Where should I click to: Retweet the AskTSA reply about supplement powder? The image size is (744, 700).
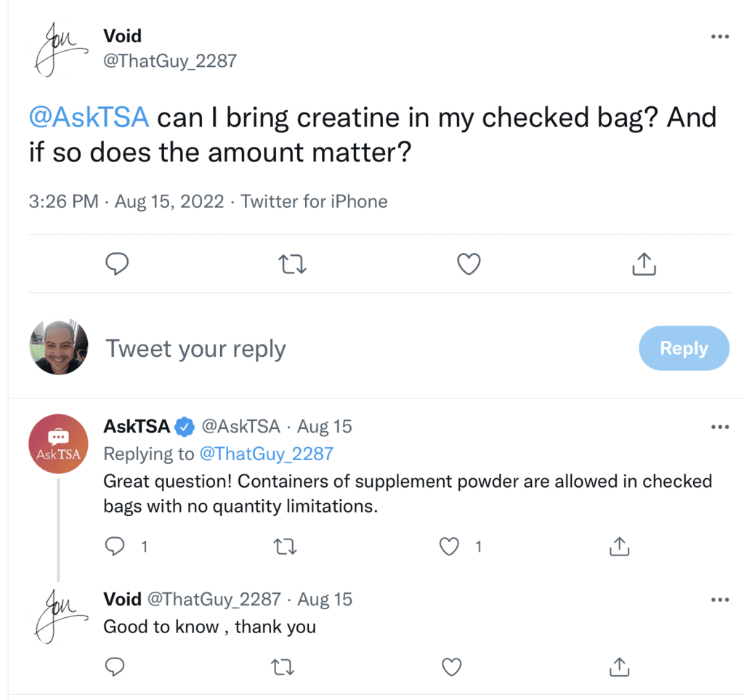click(x=286, y=547)
